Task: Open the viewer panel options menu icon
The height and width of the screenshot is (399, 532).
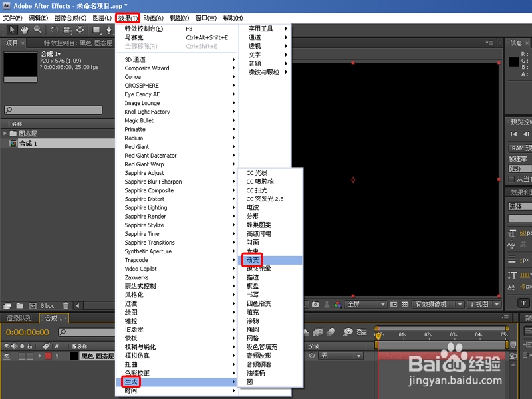Action: coord(489,43)
